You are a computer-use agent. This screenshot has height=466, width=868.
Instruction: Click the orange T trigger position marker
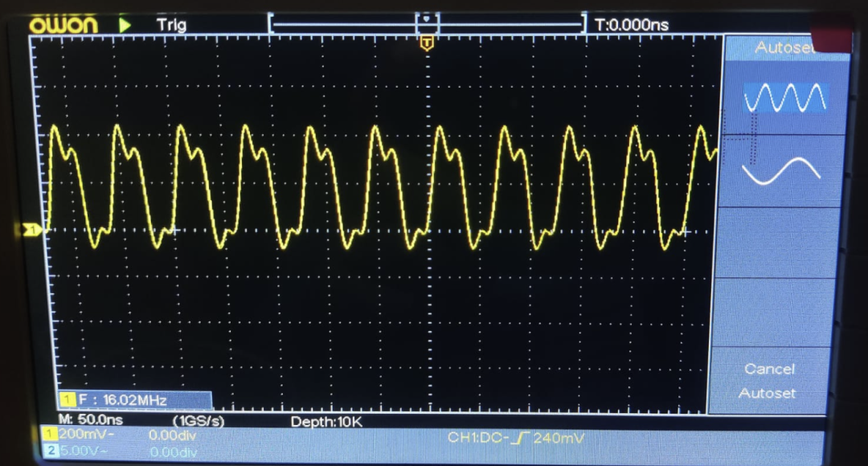[x=427, y=43]
